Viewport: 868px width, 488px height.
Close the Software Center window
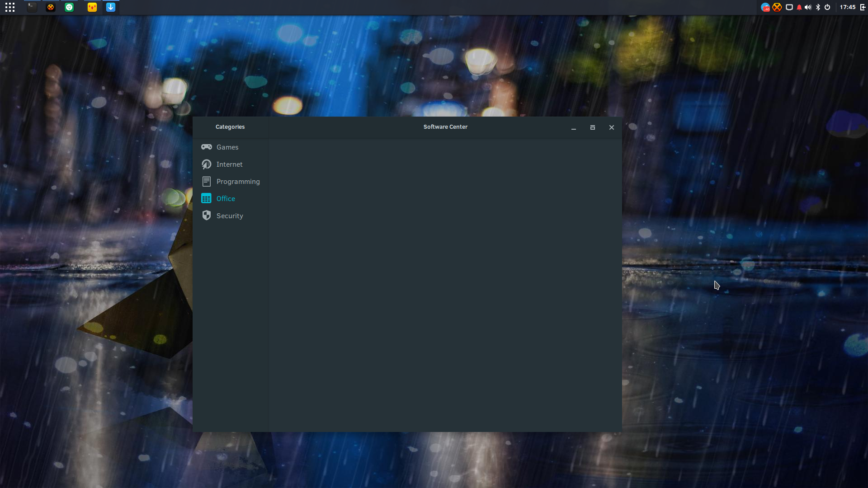(x=612, y=128)
